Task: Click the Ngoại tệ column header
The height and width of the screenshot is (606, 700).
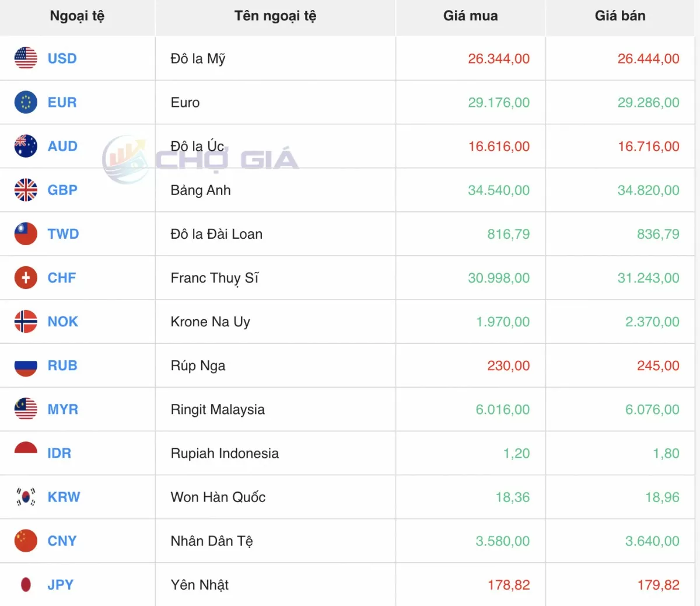Action: 77,16
